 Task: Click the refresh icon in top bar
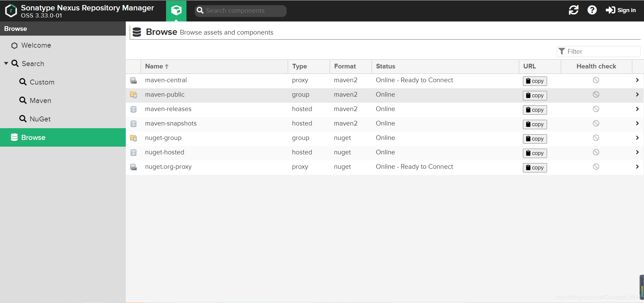[x=574, y=10]
